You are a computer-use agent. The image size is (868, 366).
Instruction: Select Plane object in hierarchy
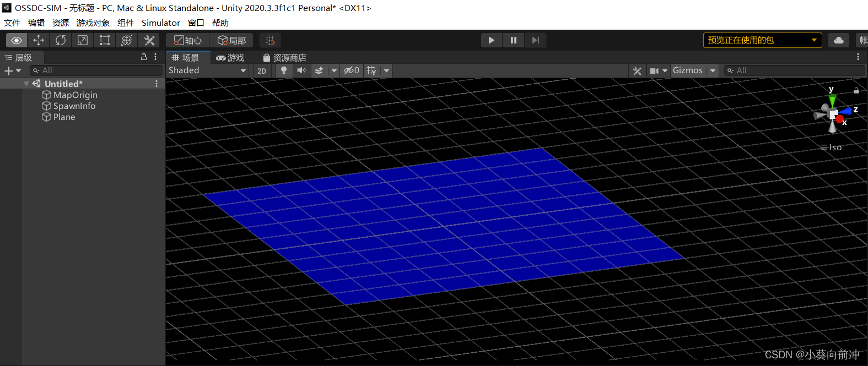click(59, 117)
